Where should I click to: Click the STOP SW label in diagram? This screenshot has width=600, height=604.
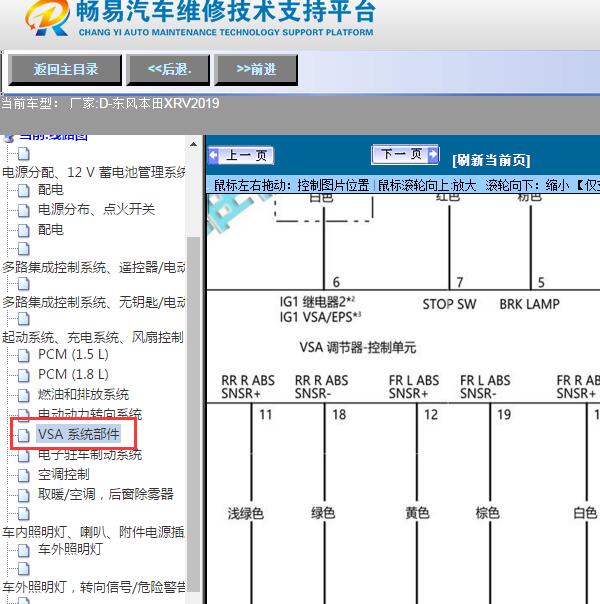tap(449, 304)
